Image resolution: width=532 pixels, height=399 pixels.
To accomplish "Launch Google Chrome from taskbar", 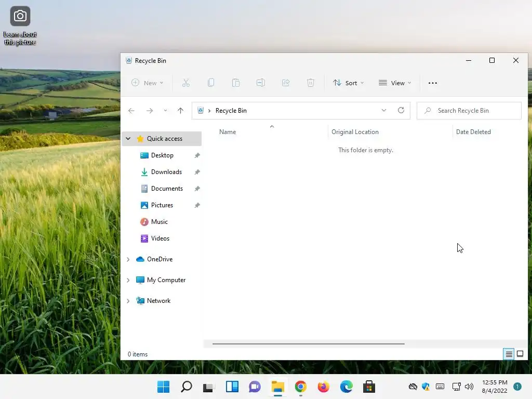I will tap(301, 387).
